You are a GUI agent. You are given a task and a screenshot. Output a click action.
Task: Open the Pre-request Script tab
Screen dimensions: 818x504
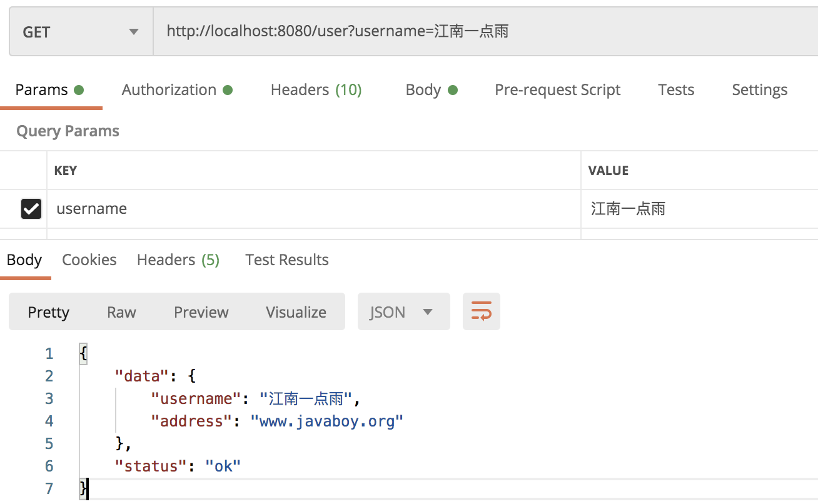click(558, 90)
